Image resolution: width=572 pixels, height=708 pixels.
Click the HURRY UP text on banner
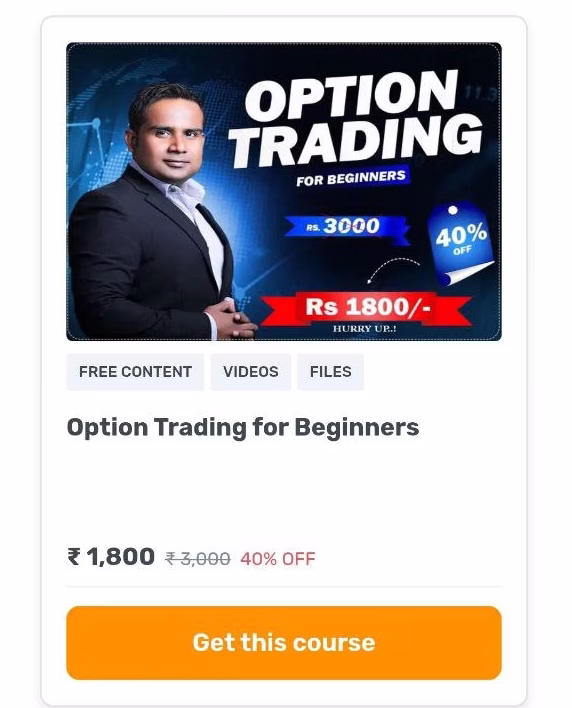click(364, 329)
